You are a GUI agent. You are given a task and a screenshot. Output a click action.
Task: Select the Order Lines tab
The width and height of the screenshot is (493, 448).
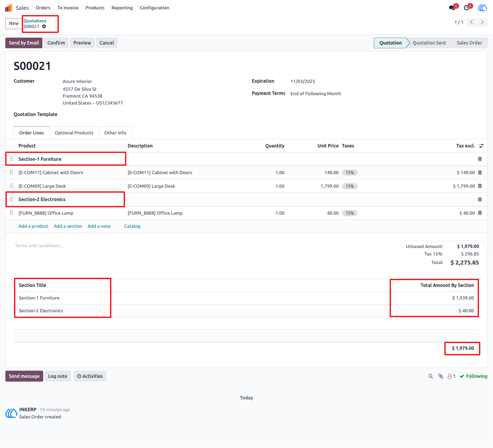[31, 133]
